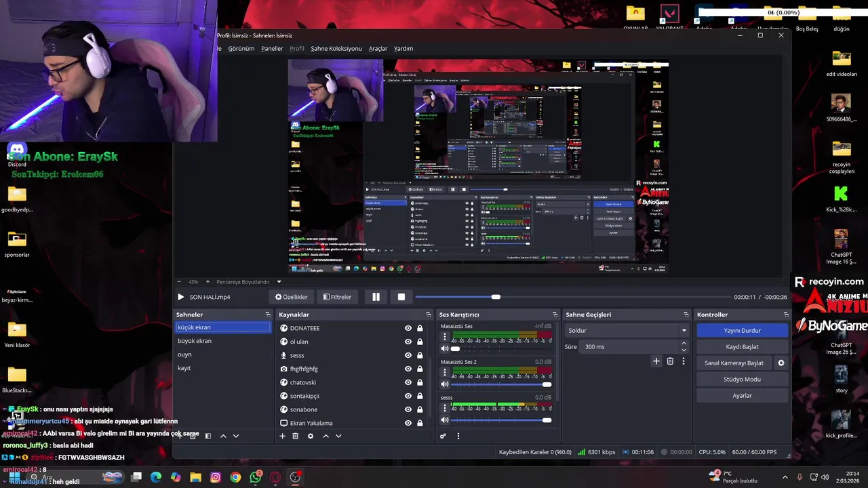
Task: Open the advanced audio properties gear in the mixer
Action: point(443,436)
